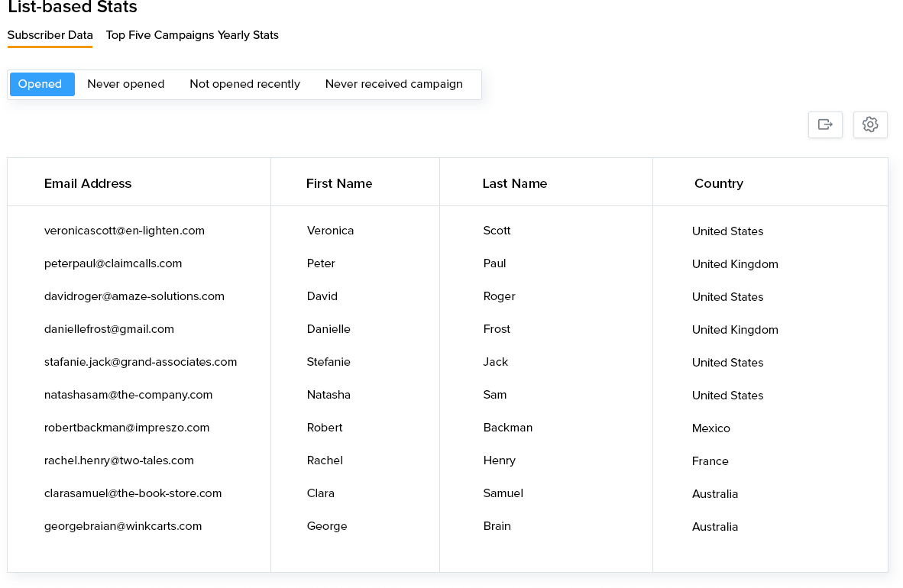
Task: Click first name George
Action: pyautogui.click(x=327, y=526)
